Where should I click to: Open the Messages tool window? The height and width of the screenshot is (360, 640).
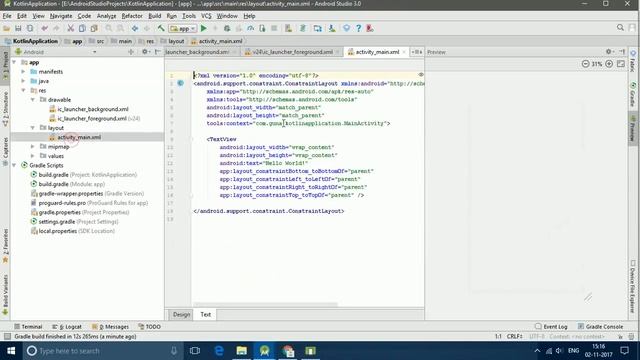pyautogui.click(x=110, y=327)
